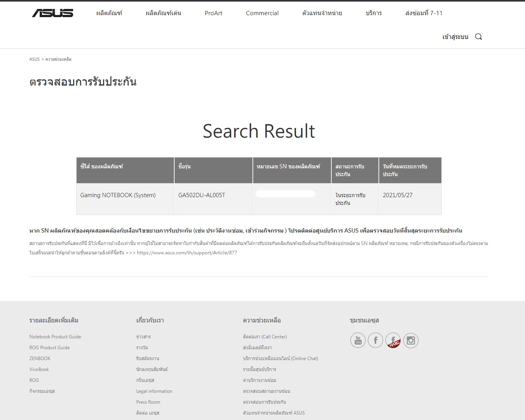Click the ความช่วยเหลือ breadcrumb link

click(58, 59)
